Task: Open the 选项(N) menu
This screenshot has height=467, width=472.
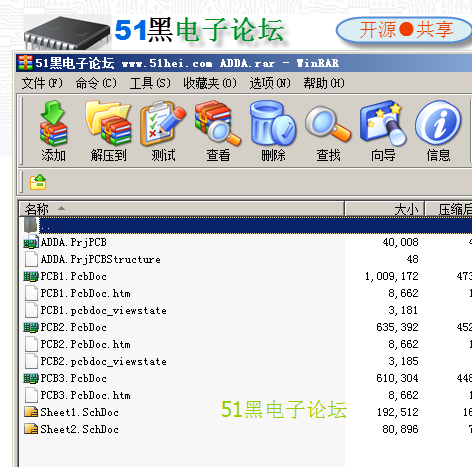Action: pyautogui.click(x=270, y=83)
